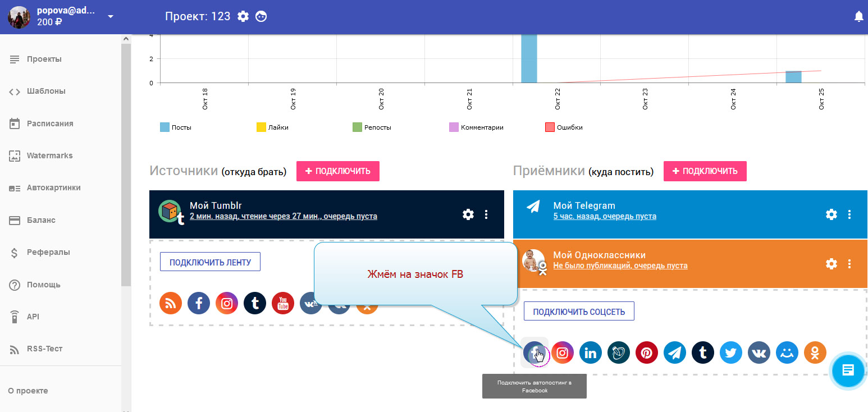This screenshot has width=868, height=412.
Task: Go to Расписания in the sidebar
Action: pyautogui.click(x=49, y=123)
